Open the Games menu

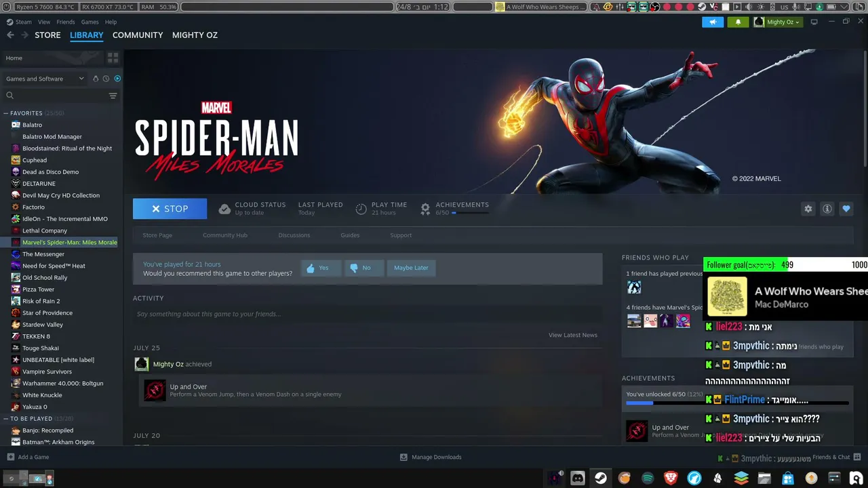pyautogui.click(x=90, y=22)
